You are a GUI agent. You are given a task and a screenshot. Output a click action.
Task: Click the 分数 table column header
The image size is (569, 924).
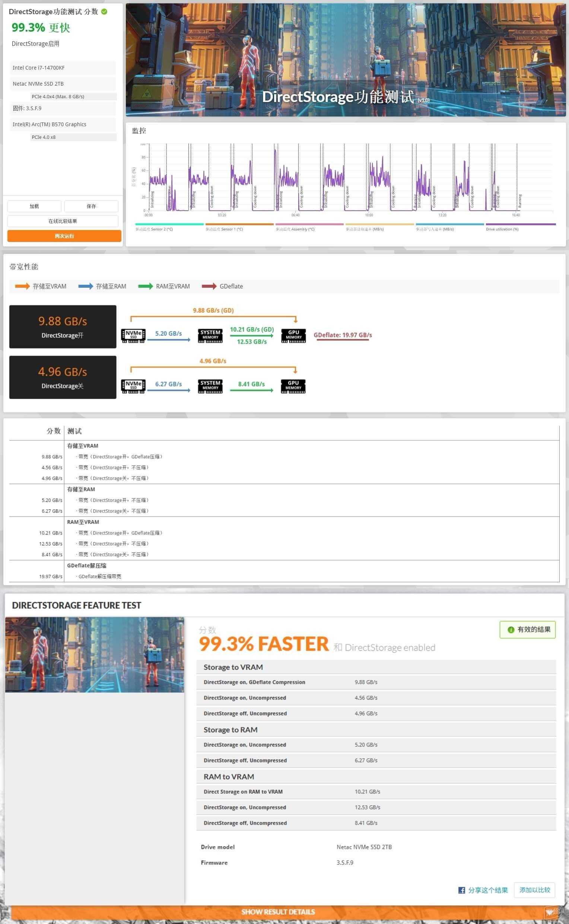tap(54, 431)
